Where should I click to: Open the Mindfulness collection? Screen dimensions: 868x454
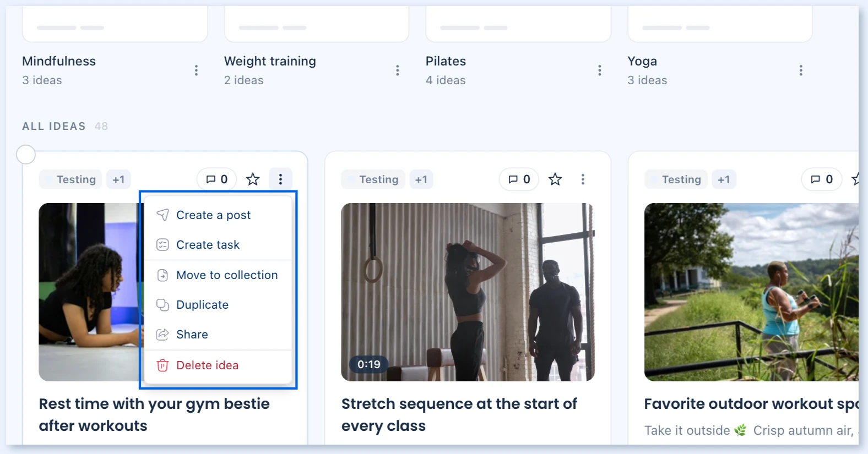tap(59, 61)
